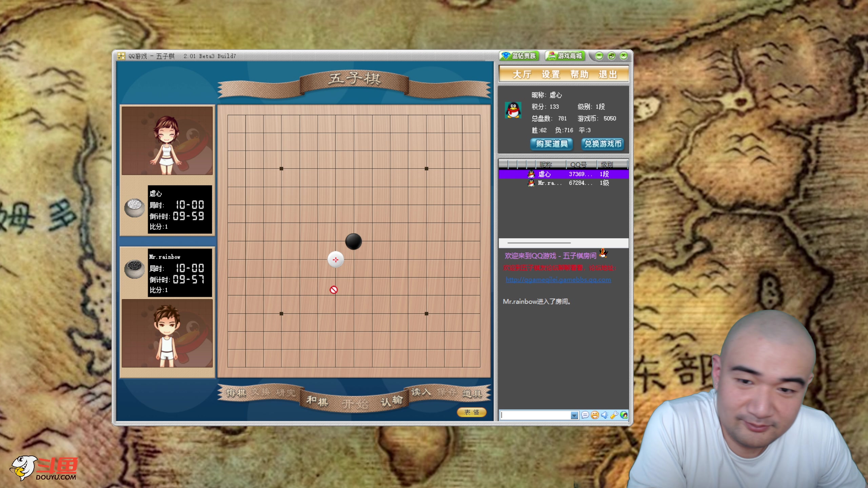This screenshot has height=488, width=868.
Task: Click the 游戏币: 5050 coins text
Action: 597,119
